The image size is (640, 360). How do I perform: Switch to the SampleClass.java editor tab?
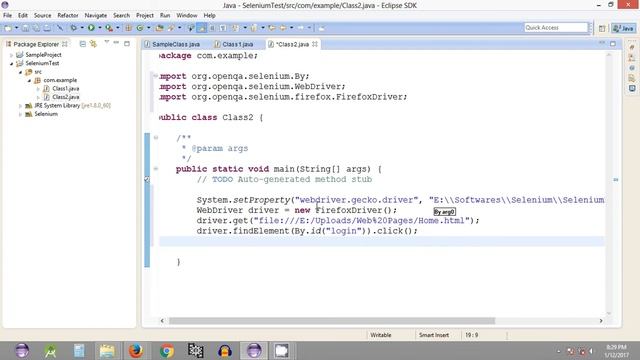pyautogui.click(x=176, y=44)
